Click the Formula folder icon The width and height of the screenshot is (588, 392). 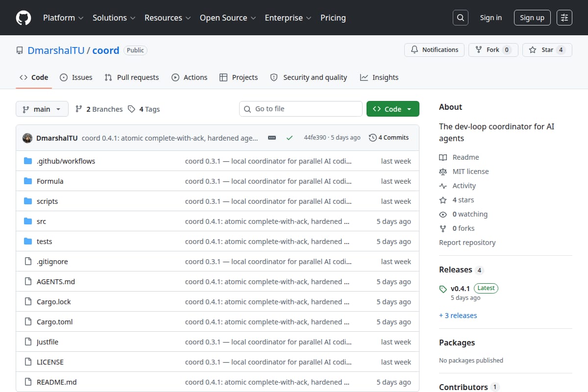coord(28,181)
